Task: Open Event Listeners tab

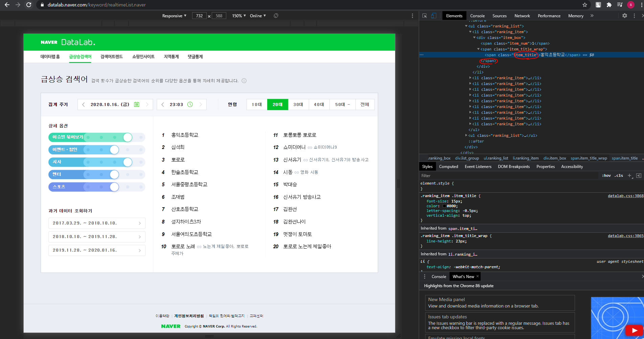Action: 478,167
